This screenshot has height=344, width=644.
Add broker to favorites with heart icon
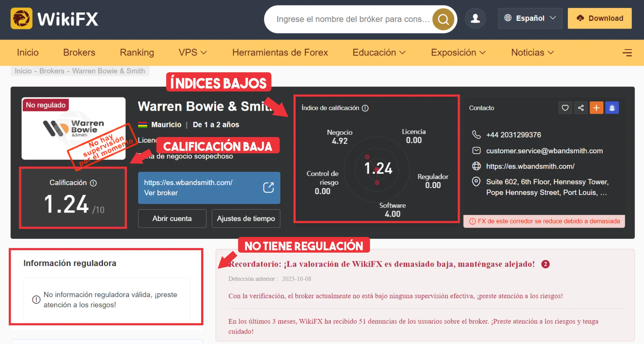(x=565, y=108)
